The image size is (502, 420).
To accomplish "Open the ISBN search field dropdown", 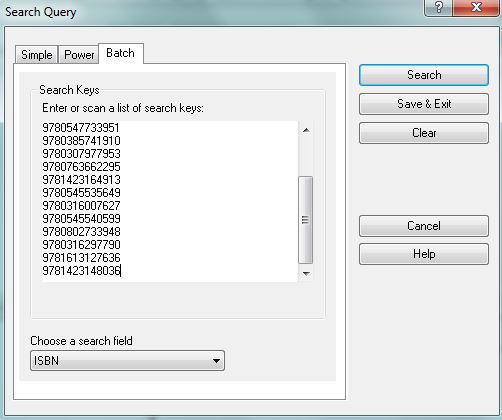I will point(127,361).
